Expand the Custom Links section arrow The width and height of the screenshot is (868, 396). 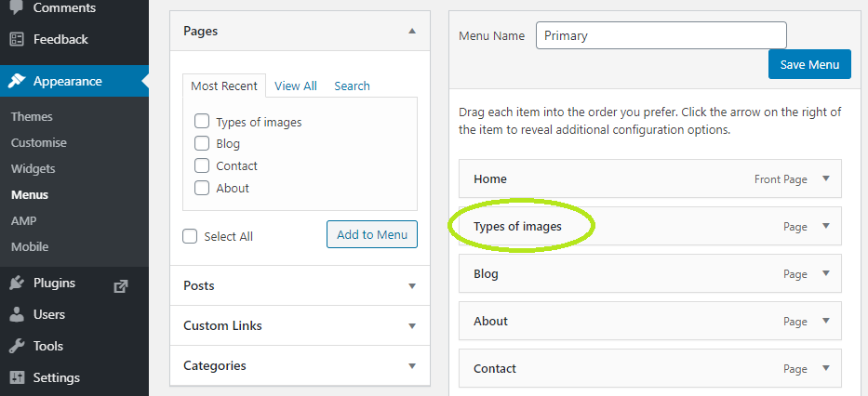tap(412, 325)
